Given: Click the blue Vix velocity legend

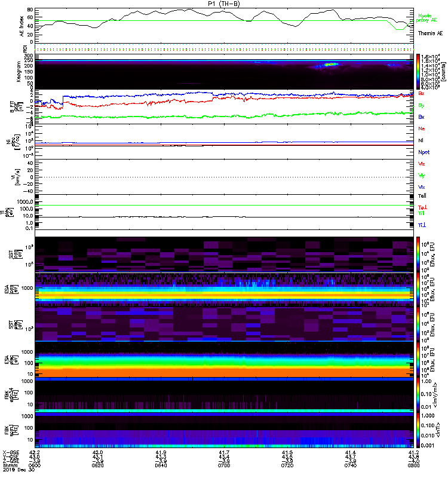Looking at the screenshot, I should pyautogui.click(x=422, y=187).
